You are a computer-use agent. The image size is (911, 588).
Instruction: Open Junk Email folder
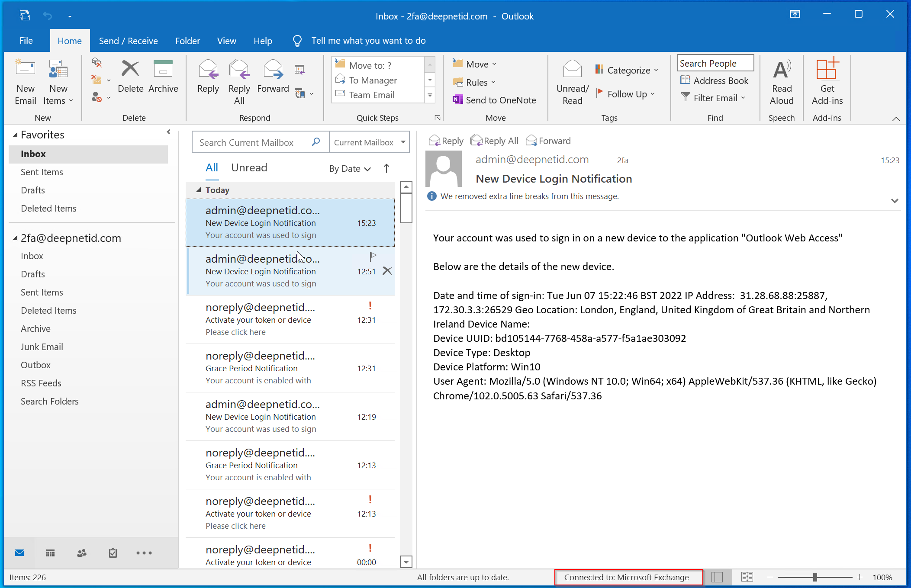(42, 347)
